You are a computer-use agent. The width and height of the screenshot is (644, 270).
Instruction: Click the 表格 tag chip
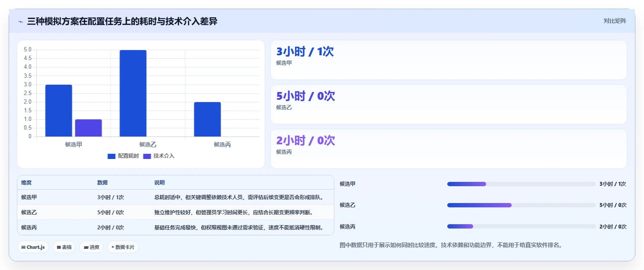tap(64, 247)
